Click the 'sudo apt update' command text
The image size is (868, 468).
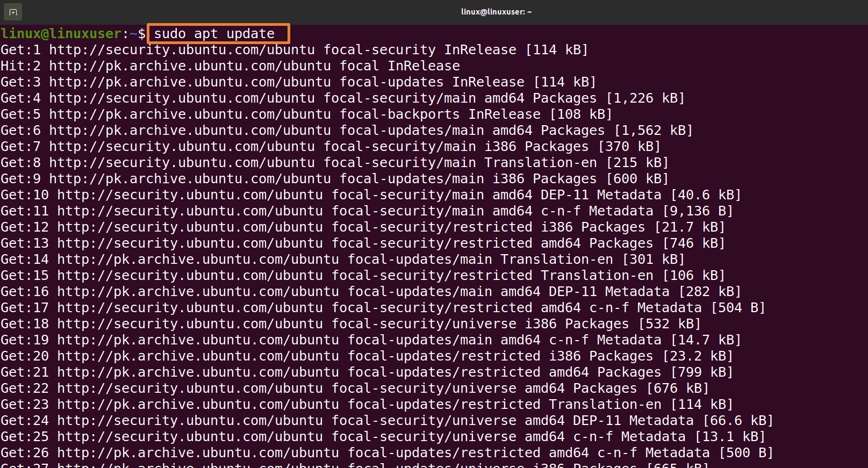tap(214, 34)
